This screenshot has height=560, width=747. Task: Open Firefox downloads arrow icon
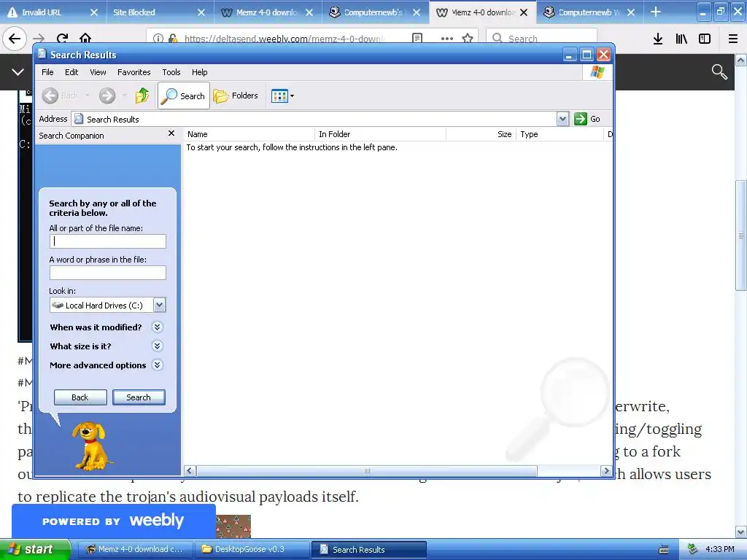658,39
